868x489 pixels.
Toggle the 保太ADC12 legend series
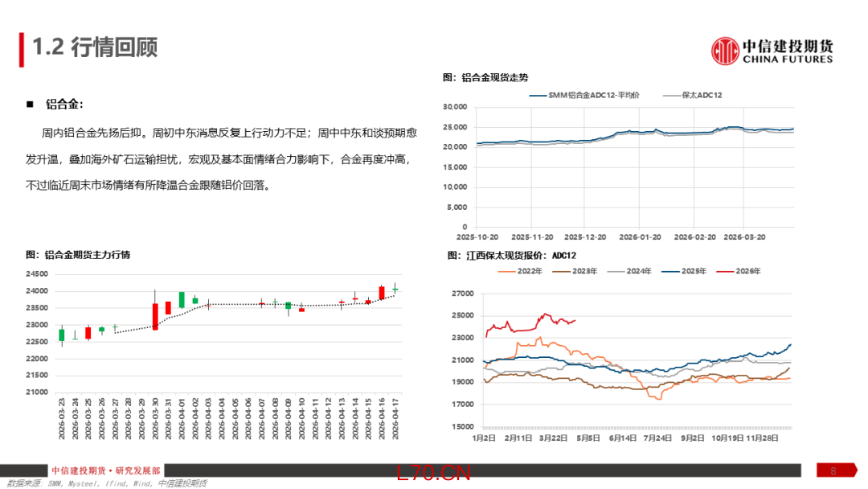(692, 95)
